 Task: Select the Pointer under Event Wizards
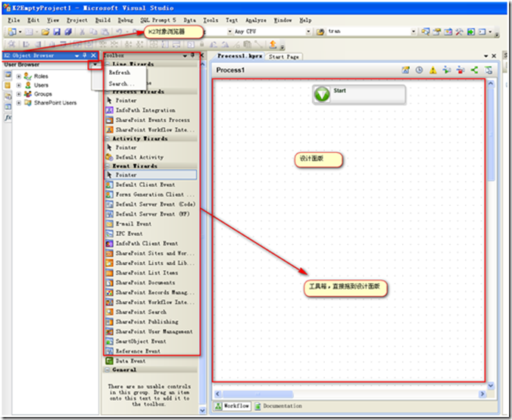pyautogui.click(x=151, y=175)
